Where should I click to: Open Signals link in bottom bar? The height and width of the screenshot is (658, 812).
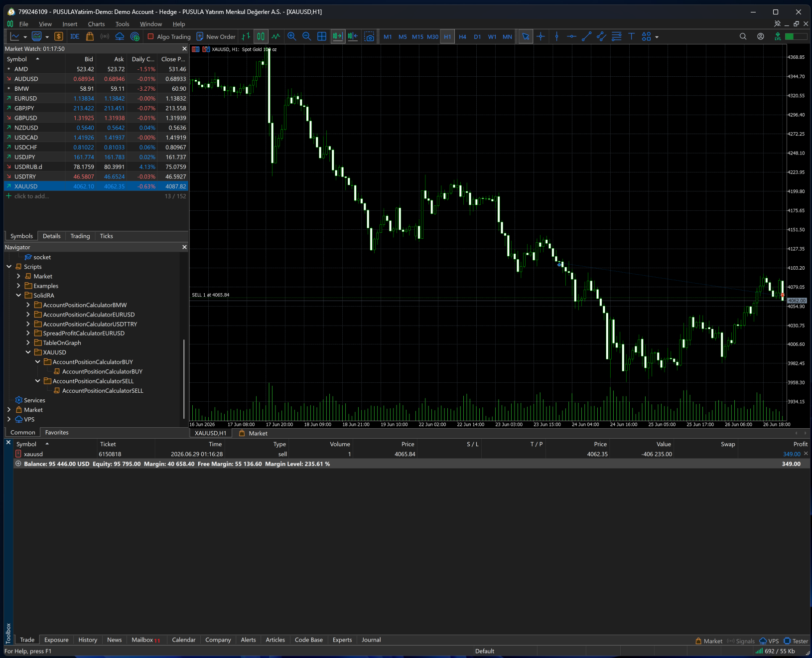coord(741,641)
